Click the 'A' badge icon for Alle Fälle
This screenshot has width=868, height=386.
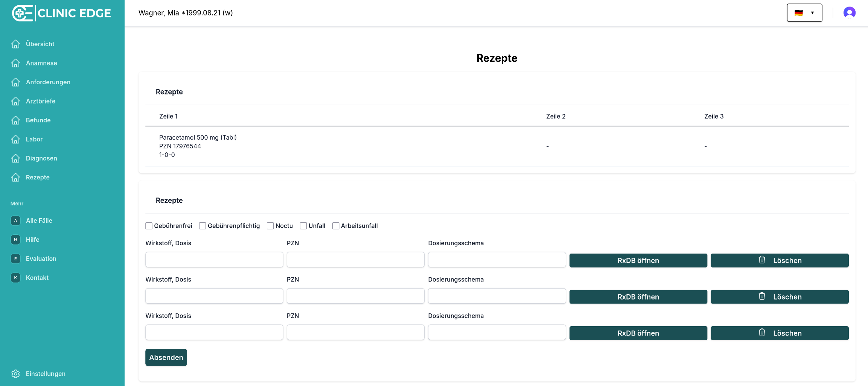click(x=15, y=221)
